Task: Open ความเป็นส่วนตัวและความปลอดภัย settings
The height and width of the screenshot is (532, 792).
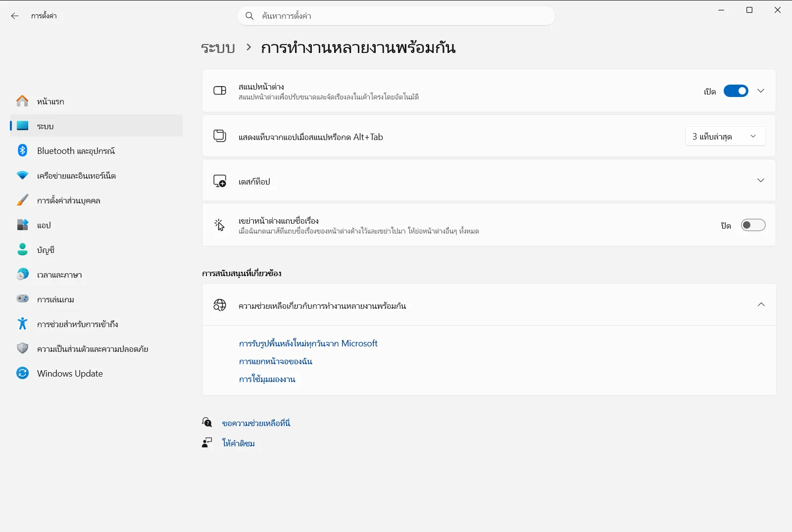Action: [x=97, y=348]
